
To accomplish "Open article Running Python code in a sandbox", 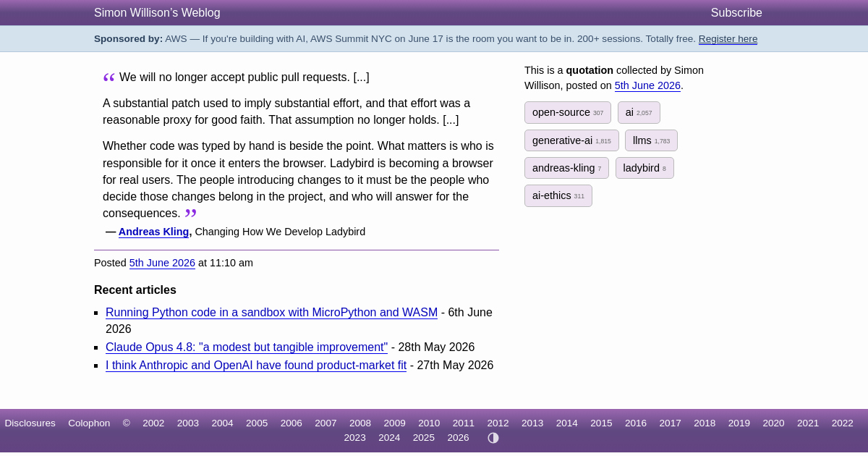I will 271,313.
